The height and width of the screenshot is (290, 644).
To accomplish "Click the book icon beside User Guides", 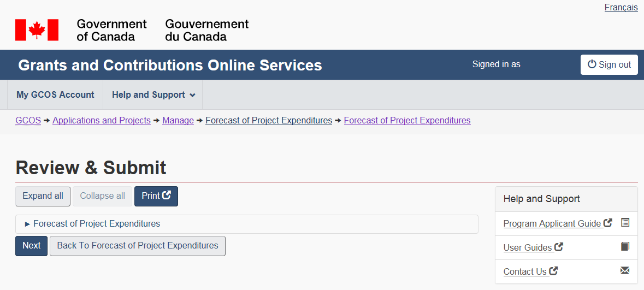I will [x=625, y=247].
